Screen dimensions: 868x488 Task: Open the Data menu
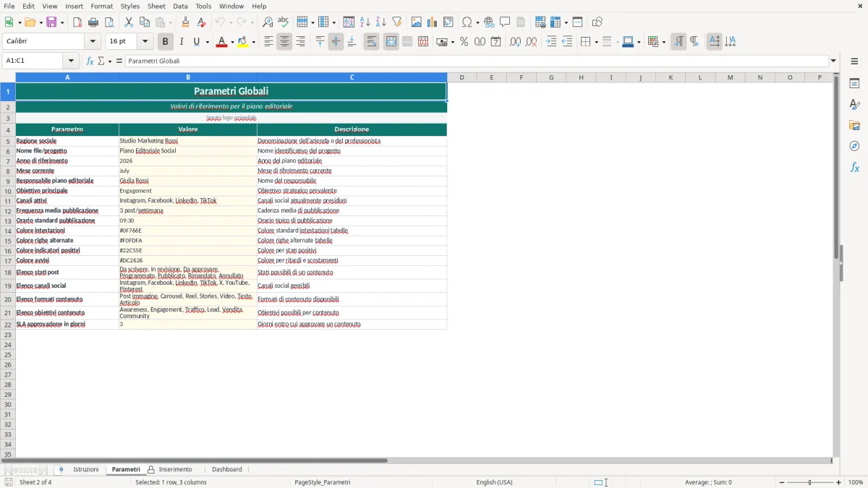pos(180,6)
